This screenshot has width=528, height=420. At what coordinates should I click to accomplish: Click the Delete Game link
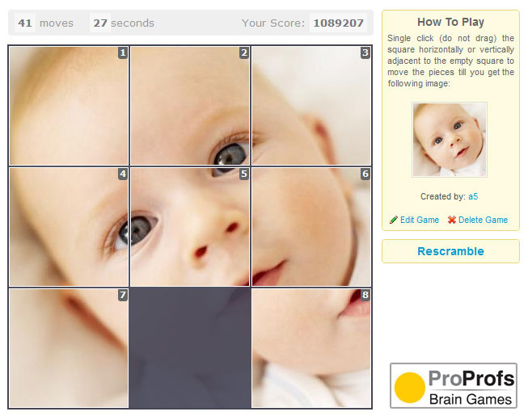tap(483, 220)
